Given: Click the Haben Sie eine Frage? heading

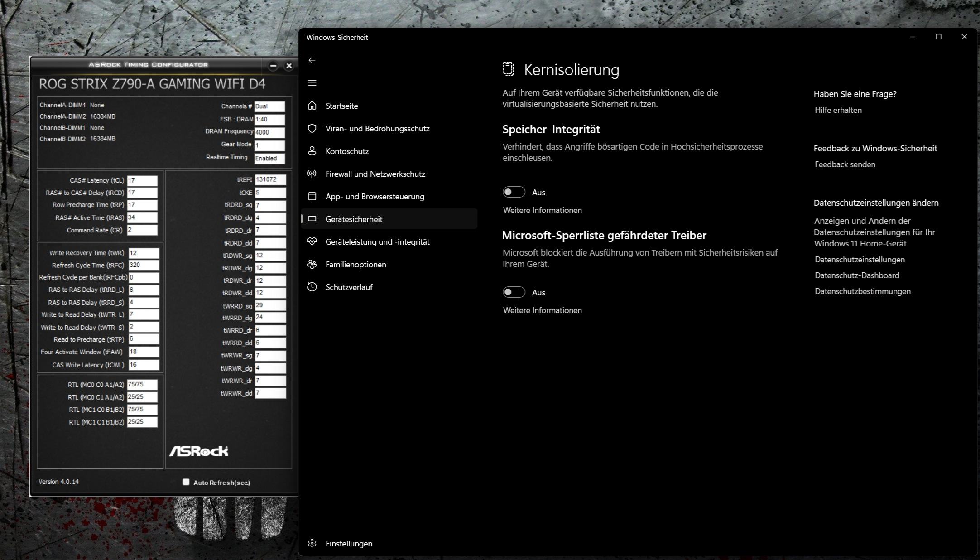Looking at the screenshot, I should coord(855,94).
